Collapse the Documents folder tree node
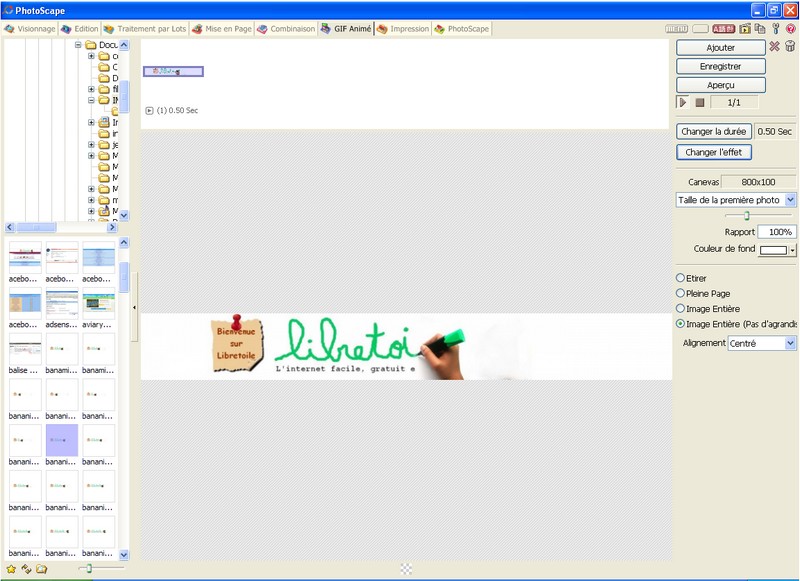 pyautogui.click(x=78, y=45)
